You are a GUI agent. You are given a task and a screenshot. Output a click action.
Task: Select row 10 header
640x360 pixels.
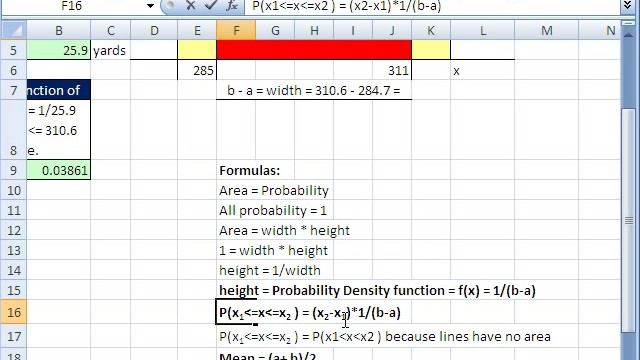[x=14, y=190]
